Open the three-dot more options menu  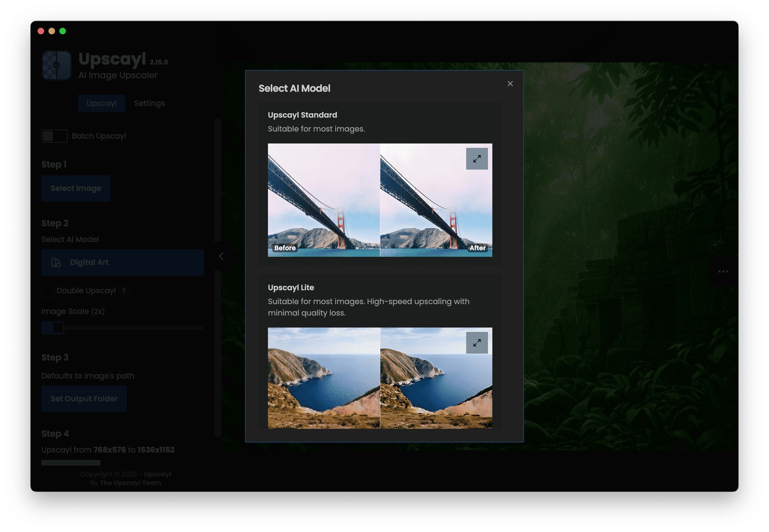point(723,271)
